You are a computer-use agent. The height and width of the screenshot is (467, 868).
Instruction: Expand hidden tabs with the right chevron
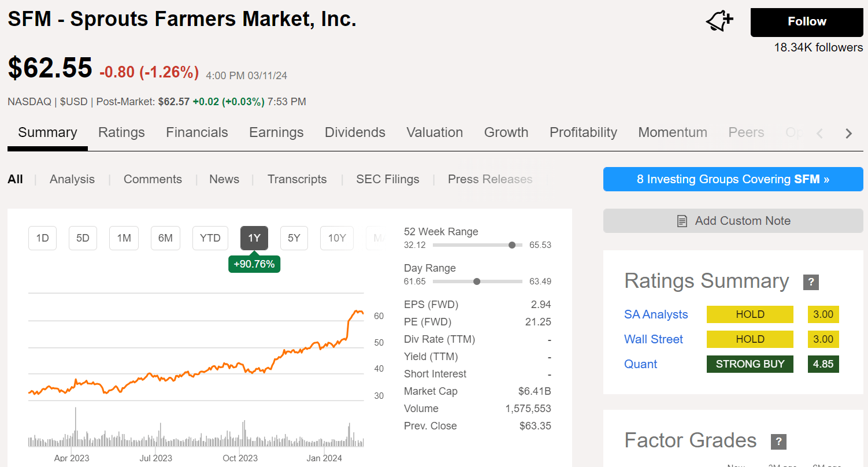848,133
